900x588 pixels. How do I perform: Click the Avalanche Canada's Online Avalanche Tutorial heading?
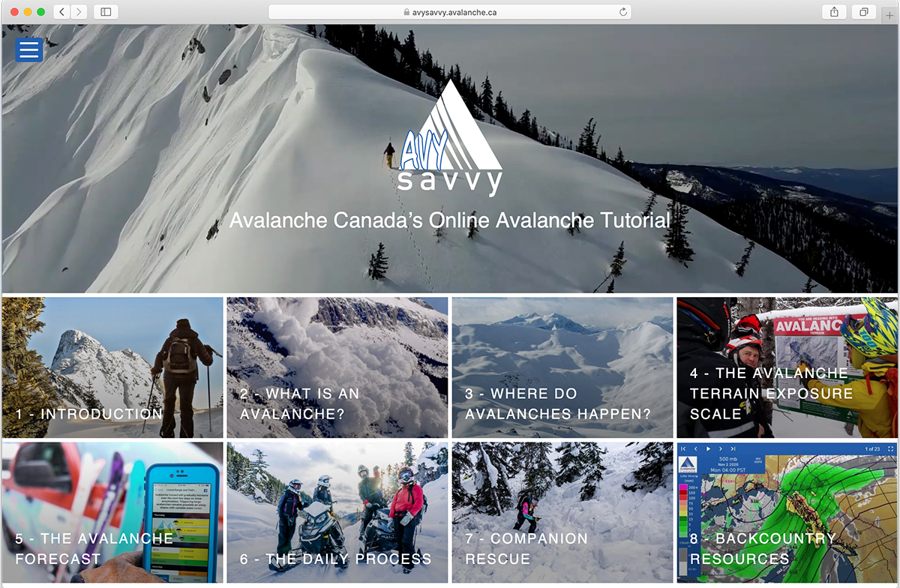[x=450, y=220]
